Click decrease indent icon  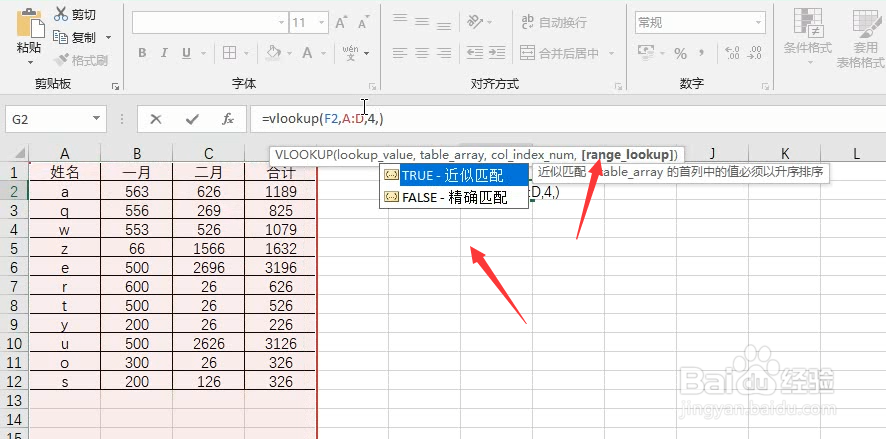[475, 53]
